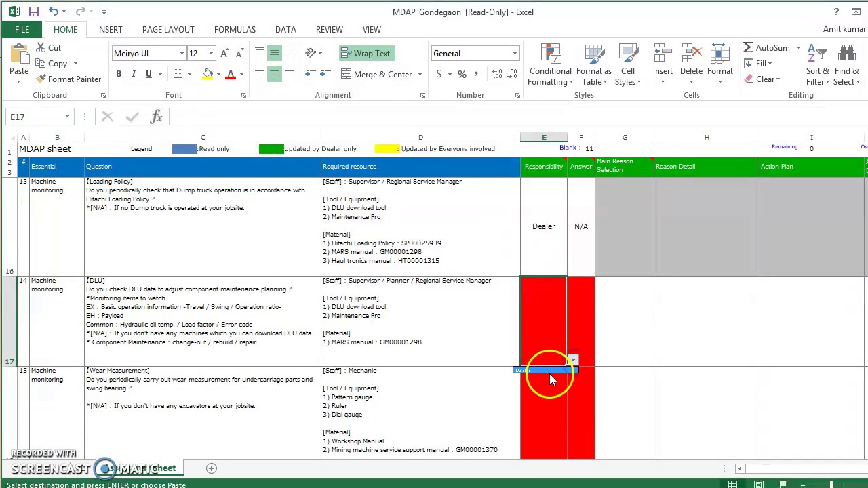Select the Dealer option in validation list
The height and width of the screenshot is (488, 868).
coord(546,370)
